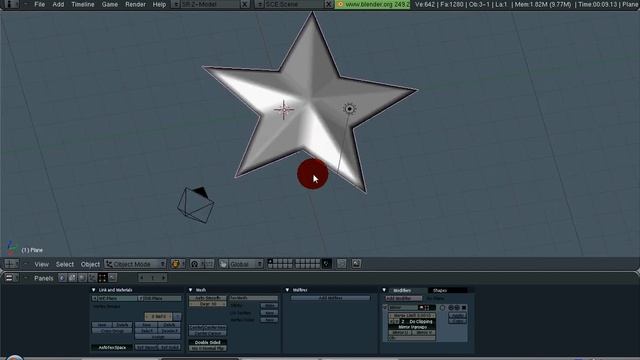
Task: Select the lamp object in viewport
Action: pyautogui.click(x=349, y=109)
